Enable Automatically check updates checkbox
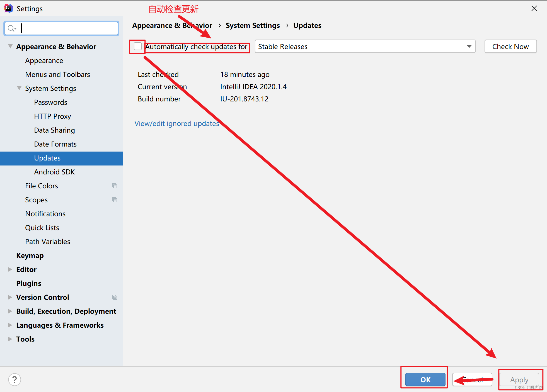The image size is (547, 392). tap(138, 46)
